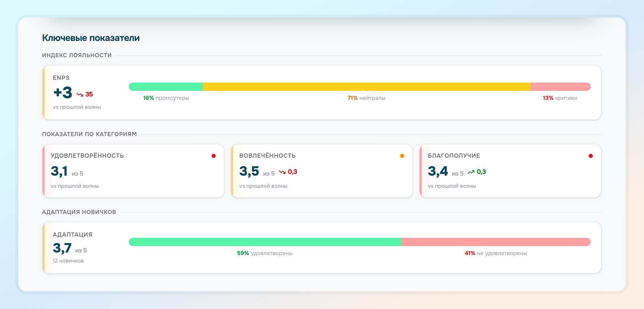Click the 'АДАПТАЦИЯ НОВИЧКОВ' section header

pos(79,212)
